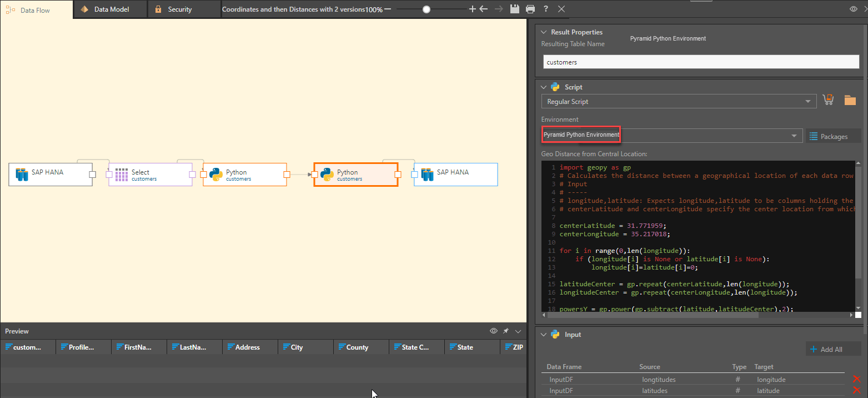
Task: Toggle the properties panel eye icon at top right
Action: click(854, 9)
